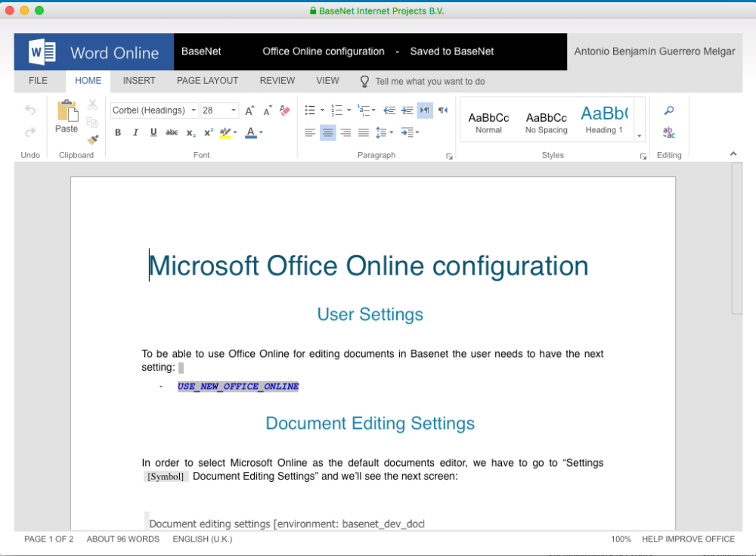Click the Paste clipboard button
This screenshot has height=556, width=756.
pyautogui.click(x=67, y=116)
